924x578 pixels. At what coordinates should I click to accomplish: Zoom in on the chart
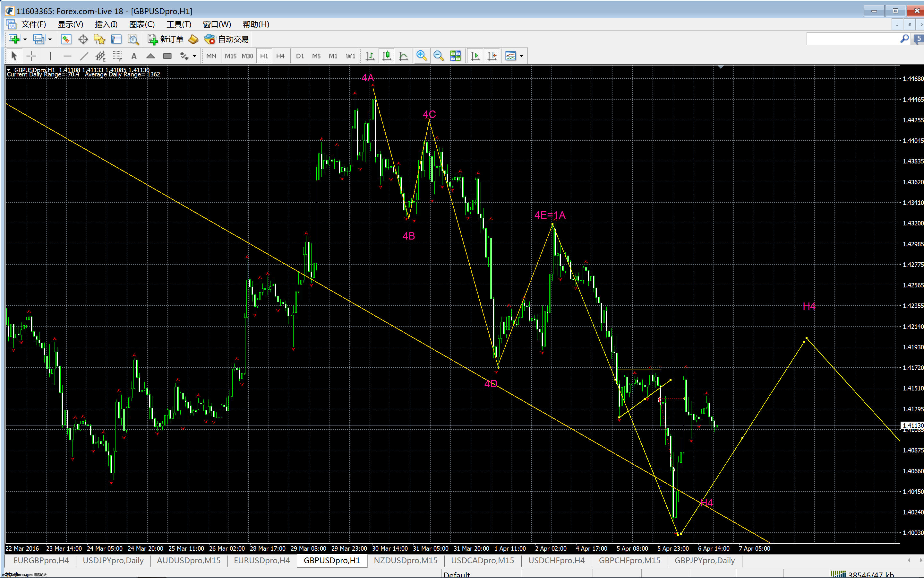tap(422, 56)
